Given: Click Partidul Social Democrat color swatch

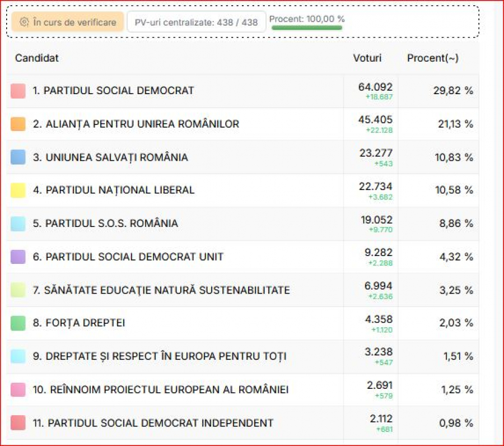Looking at the screenshot, I should pos(18,91).
